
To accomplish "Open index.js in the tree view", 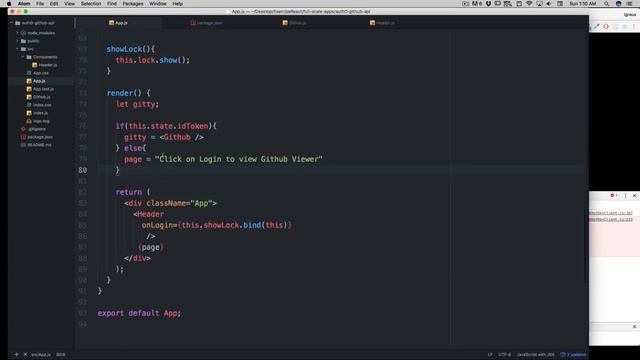I will click(x=40, y=113).
